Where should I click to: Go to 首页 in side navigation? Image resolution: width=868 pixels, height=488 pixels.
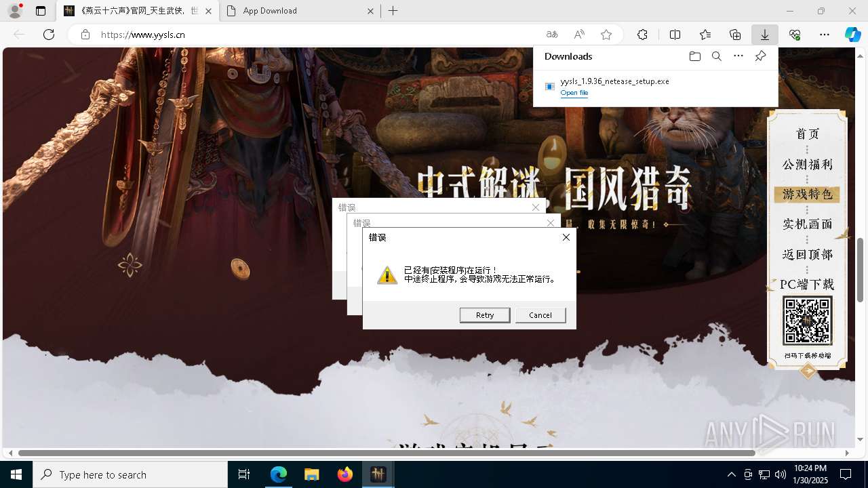click(807, 134)
